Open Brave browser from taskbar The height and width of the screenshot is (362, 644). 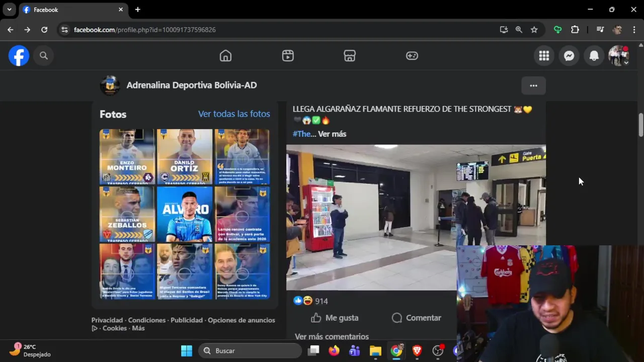[x=417, y=351]
